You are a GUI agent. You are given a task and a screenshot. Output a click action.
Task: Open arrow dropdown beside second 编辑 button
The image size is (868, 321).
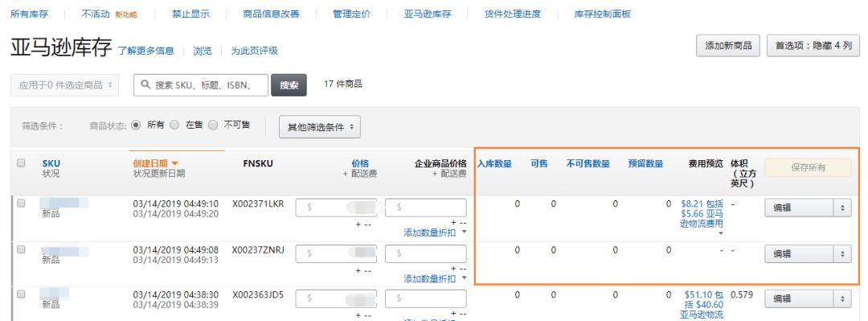coord(842,254)
